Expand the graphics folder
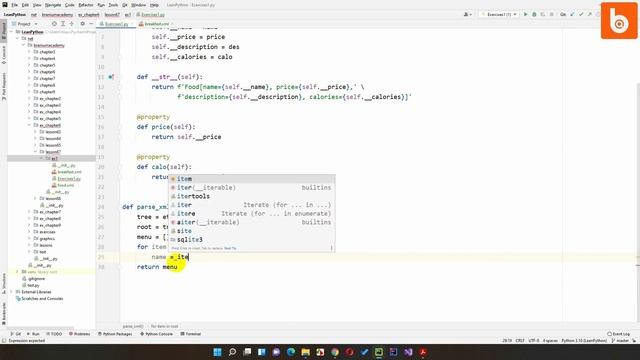 point(29,238)
